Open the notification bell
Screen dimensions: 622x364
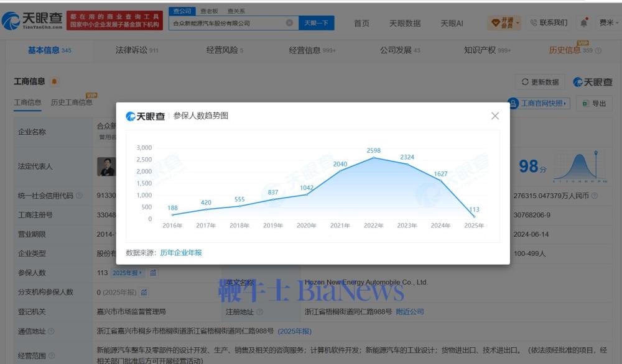pyautogui.click(x=583, y=22)
